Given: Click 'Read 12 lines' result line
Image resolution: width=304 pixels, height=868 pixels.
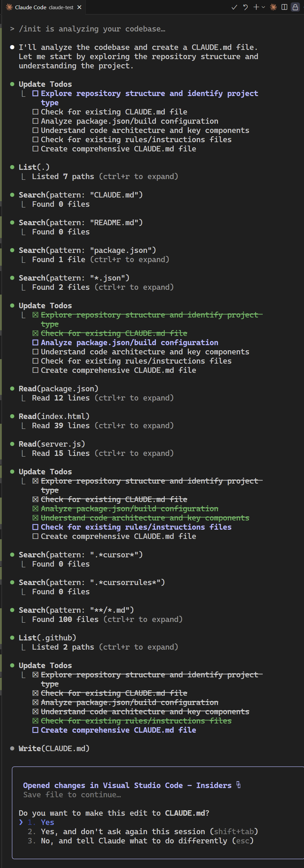Looking at the screenshot, I should click(x=103, y=398).
